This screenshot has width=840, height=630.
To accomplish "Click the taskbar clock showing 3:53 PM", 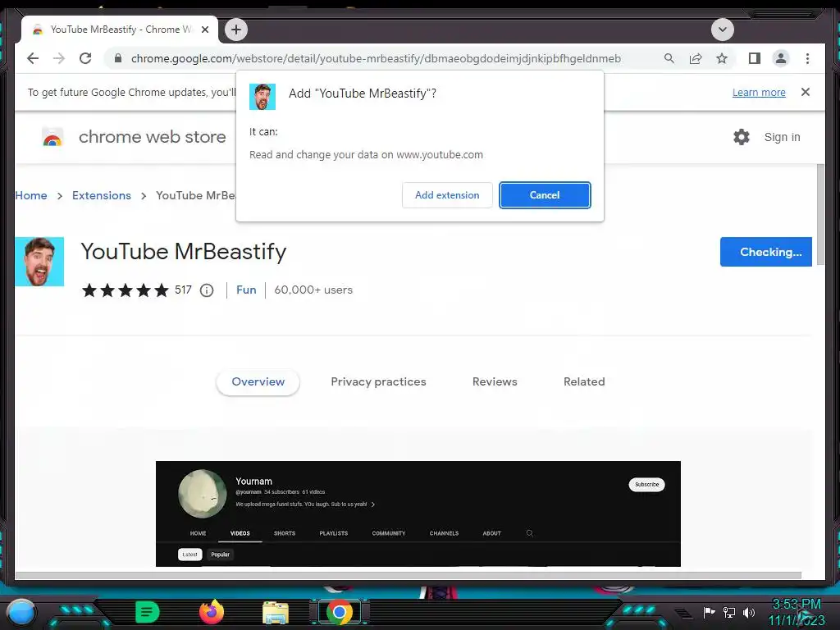I will coord(796,612).
